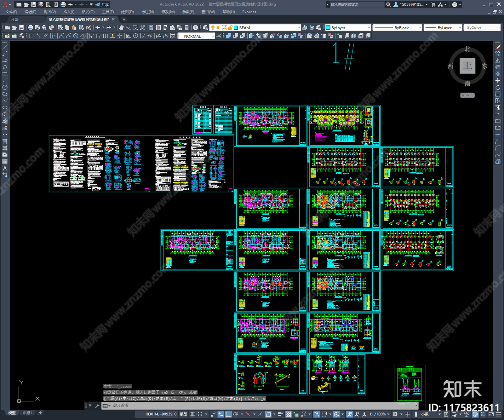Open the ByLayer color control
The height and width of the screenshot is (420, 504).
pyautogui.click(x=348, y=28)
